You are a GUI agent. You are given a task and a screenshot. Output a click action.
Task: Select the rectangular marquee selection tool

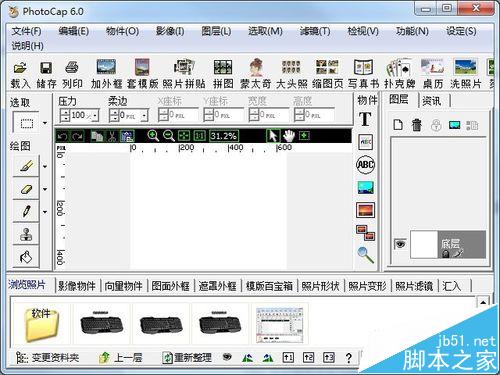26,123
